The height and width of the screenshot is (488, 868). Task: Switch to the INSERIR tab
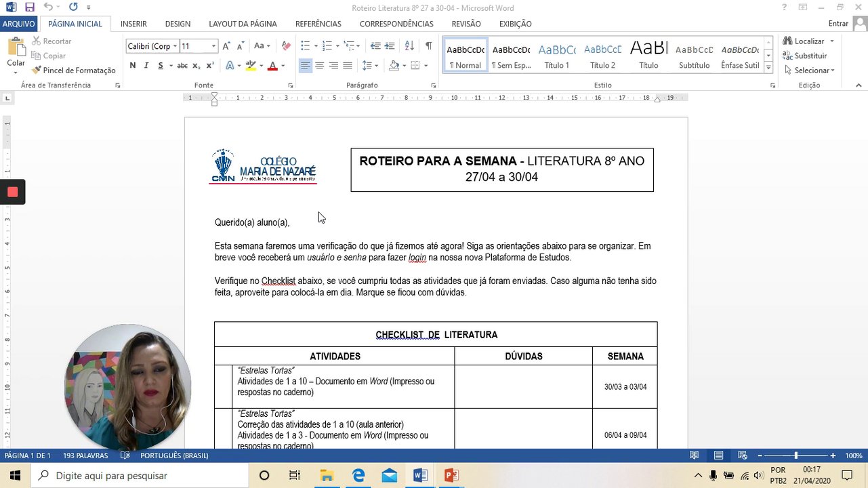click(x=133, y=24)
